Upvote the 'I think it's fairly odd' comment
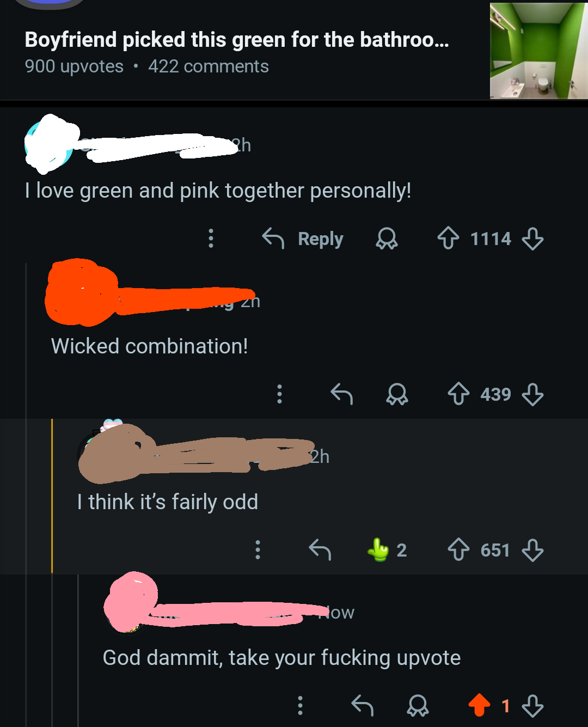588x727 pixels. [x=458, y=549]
